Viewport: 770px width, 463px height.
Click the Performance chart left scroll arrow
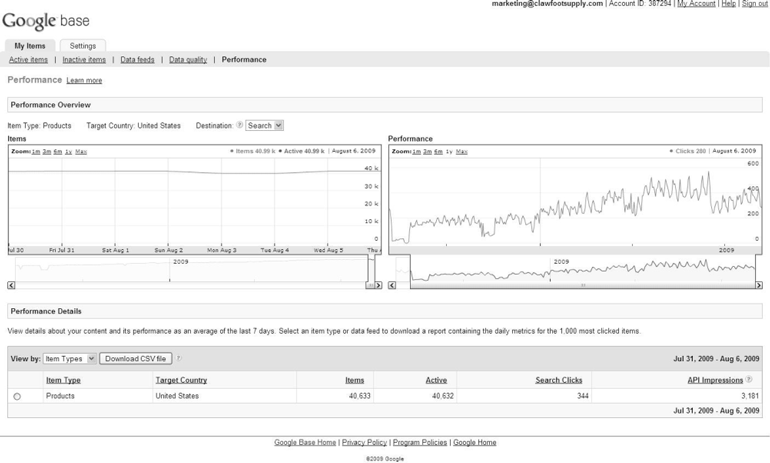pyautogui.click(x=392, y=285)
